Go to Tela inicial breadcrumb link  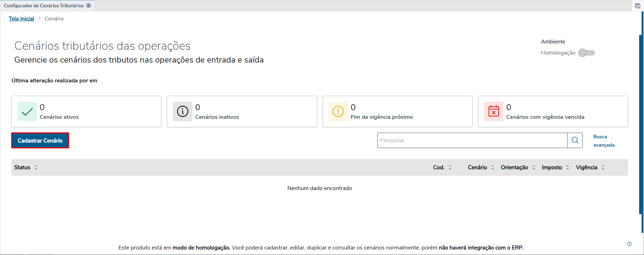pyautogui.click(x=21, y=19)
